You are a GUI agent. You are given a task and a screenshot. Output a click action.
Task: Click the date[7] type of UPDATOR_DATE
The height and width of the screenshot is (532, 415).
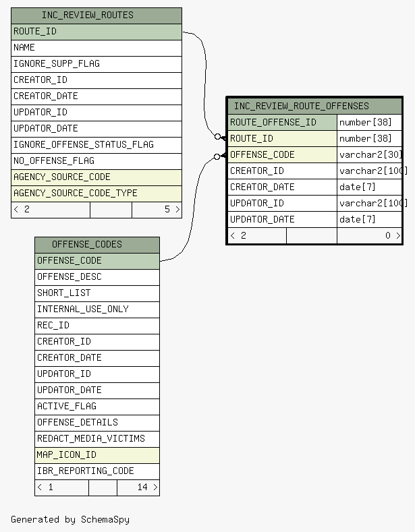[370, 220]
